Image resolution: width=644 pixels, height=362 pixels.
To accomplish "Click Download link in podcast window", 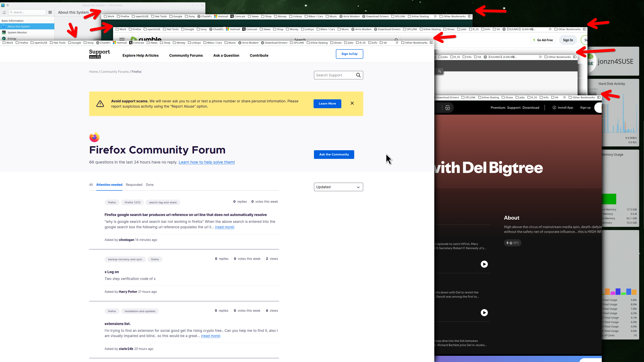I will 531,108.
